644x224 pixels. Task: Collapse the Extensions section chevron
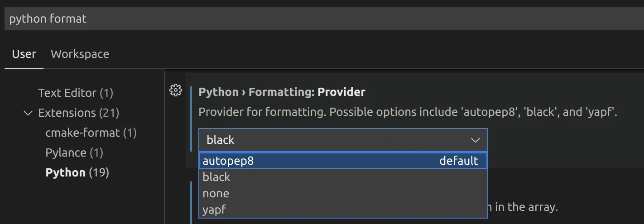click(28, 113)
